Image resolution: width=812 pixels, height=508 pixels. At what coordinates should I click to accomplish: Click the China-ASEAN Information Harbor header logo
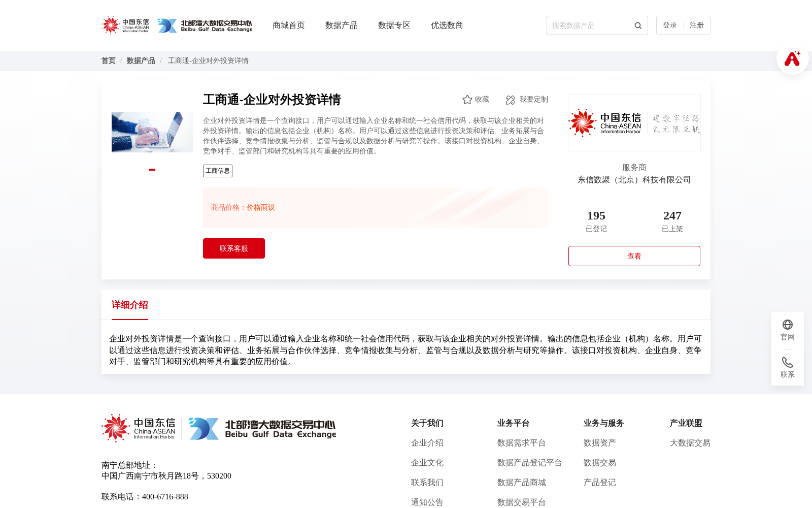click(125, 25)
